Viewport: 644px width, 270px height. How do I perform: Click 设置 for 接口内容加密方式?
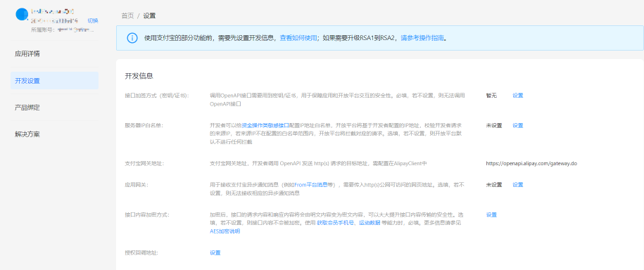pyautogui.click(x=491, y=214)
